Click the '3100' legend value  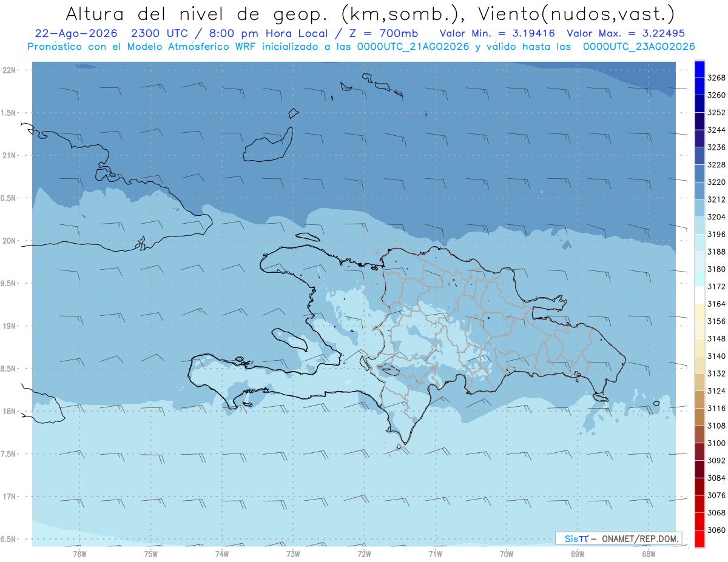pyautogui.click(x=716, y=443)
